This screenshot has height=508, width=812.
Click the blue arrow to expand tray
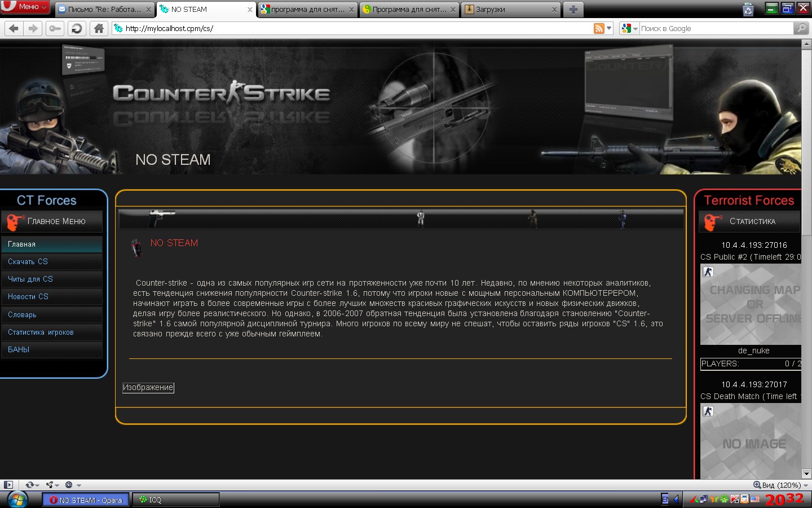[676, 499]
